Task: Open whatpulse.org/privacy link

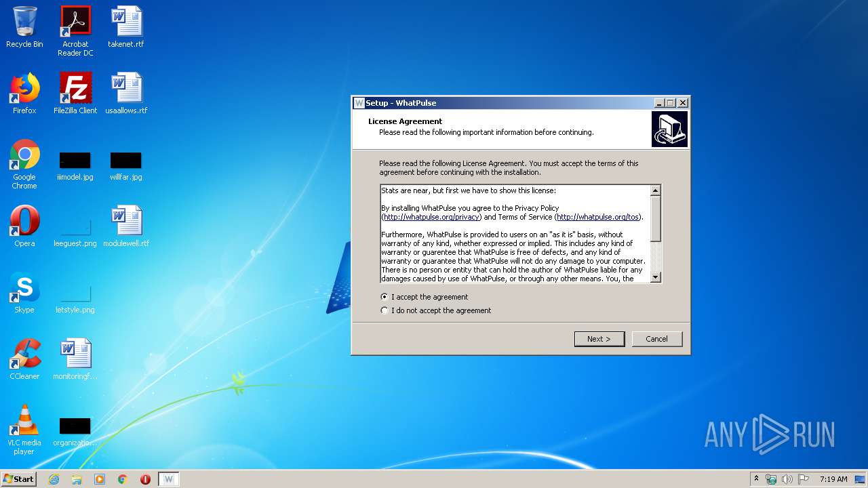Action: click(x=431, y=217)
